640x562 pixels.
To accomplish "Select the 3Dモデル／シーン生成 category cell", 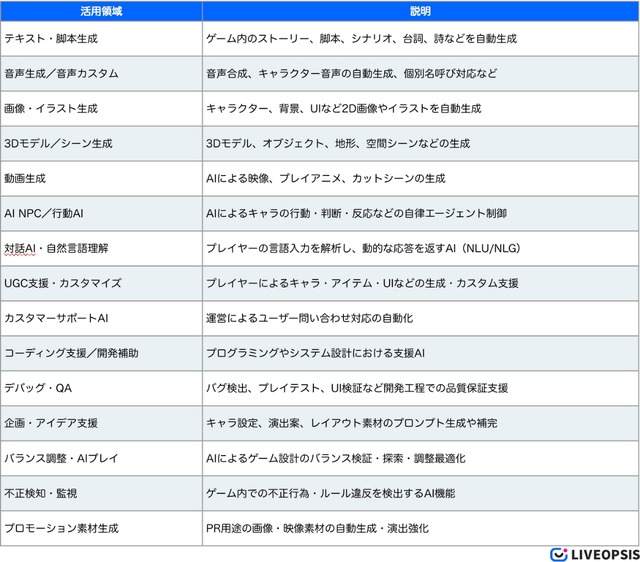I will pyautogui.click(x=58, y=143).
